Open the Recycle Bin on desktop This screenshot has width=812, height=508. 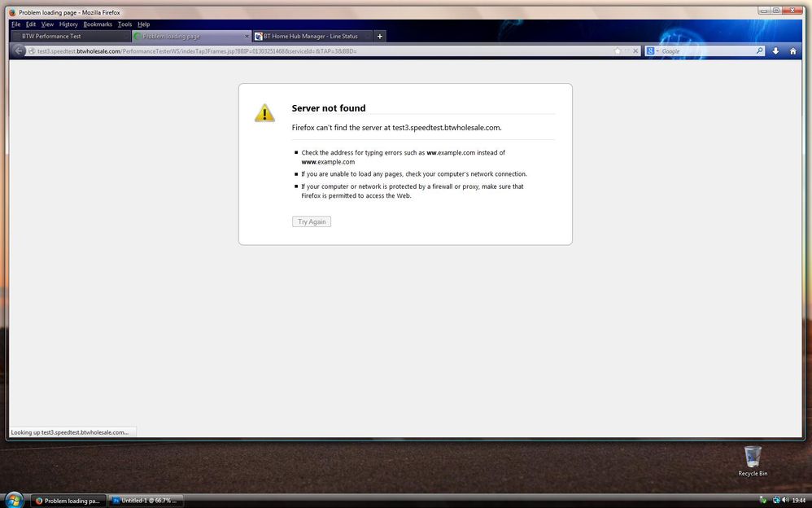[x=753, y=461]
